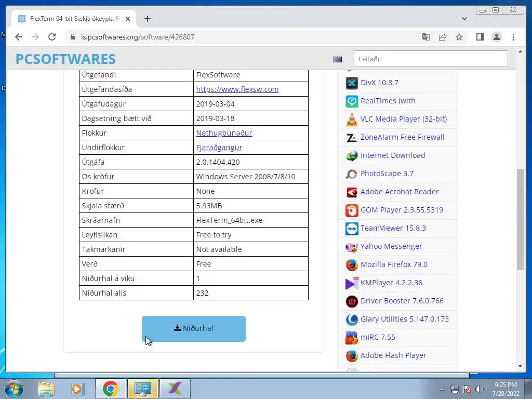Open Windows Explorer from the taskbar
Screen dimensions: 532x399
click(x=46, y=389)
